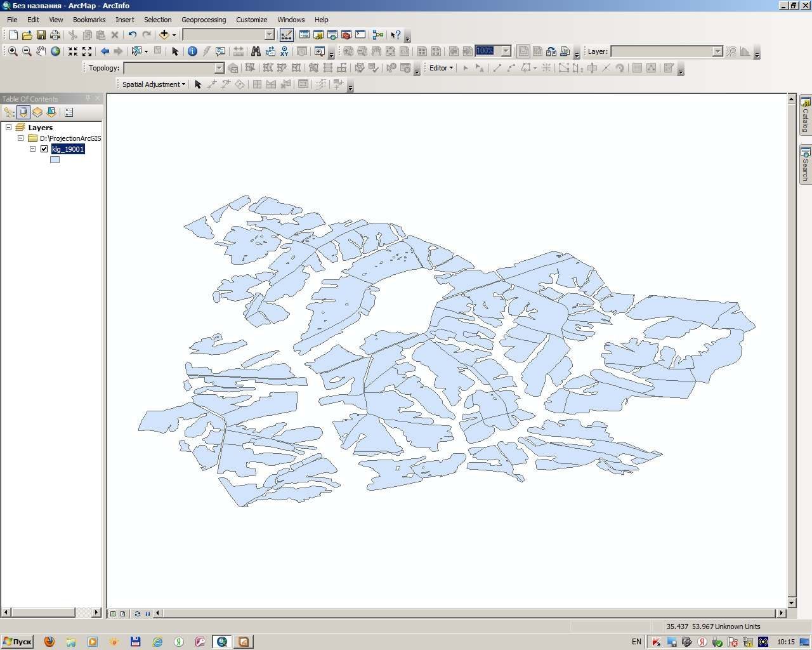Select the Pan hand tool
The width and height of the screenshot is (812, 650).
(41, 51)
